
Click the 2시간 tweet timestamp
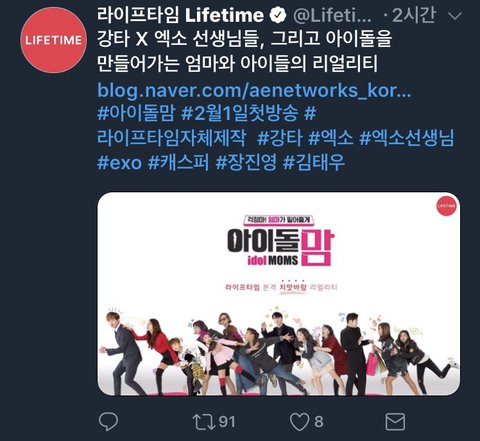point(414,15)
